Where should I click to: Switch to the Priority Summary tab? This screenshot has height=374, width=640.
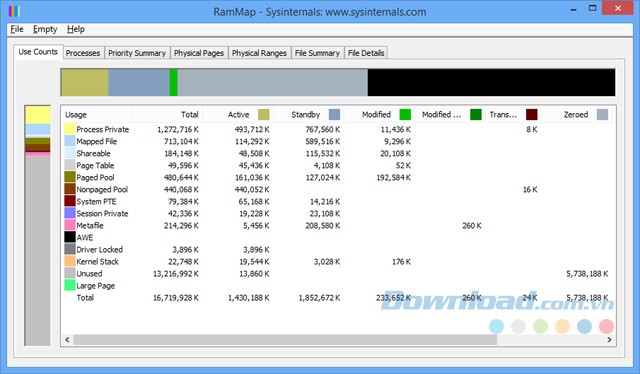coord(137,53)
